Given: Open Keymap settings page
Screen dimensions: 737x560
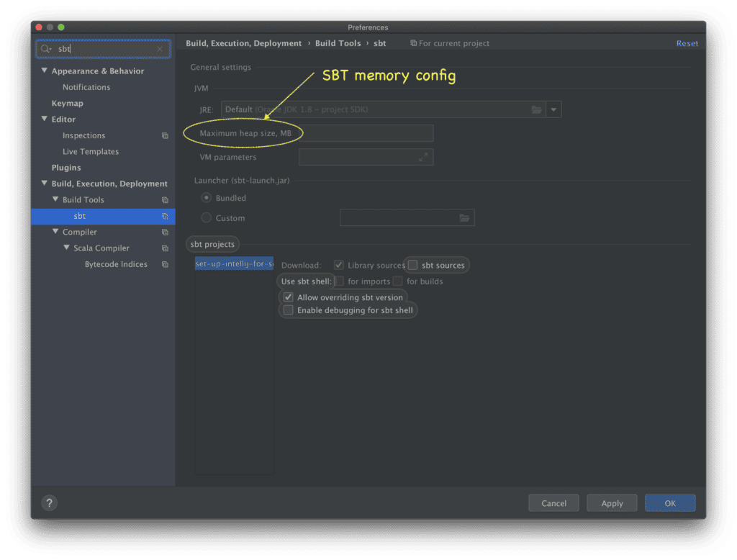Looking at the screenshot, I should point(67,103).
